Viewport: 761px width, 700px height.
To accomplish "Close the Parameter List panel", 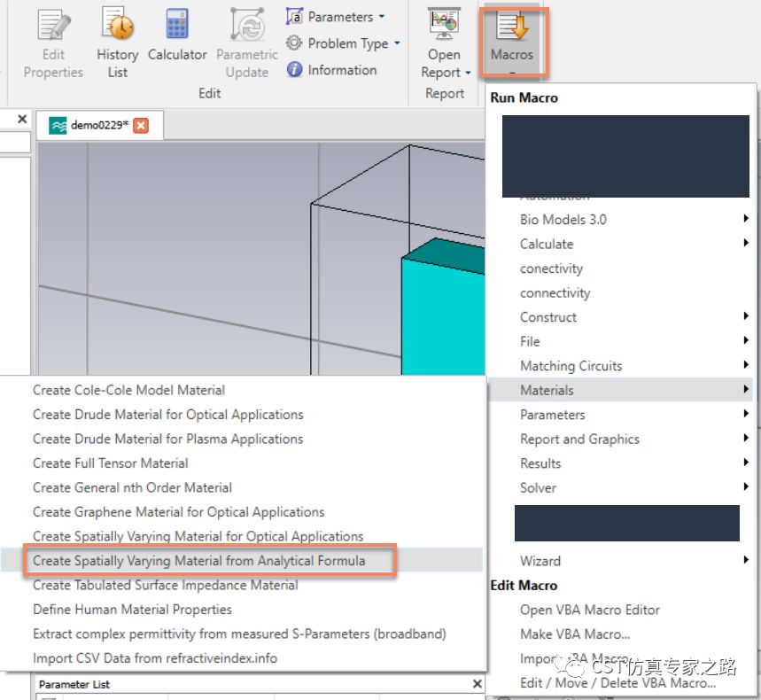I will click(x=478, y=684).
